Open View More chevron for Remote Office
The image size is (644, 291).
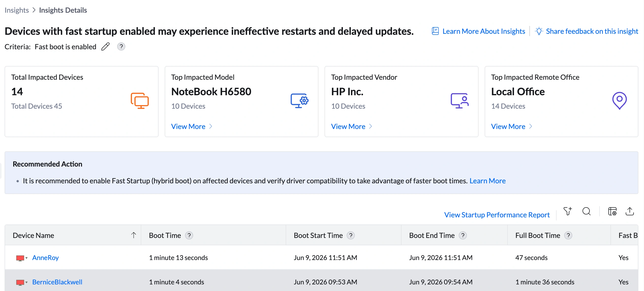pyautogui.click(x=531, y=126)
